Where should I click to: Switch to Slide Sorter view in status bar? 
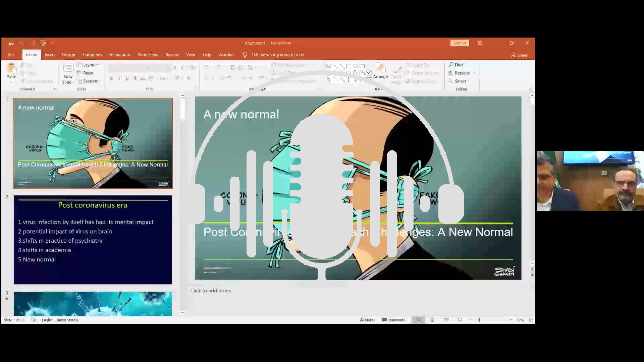coord(432,320)
